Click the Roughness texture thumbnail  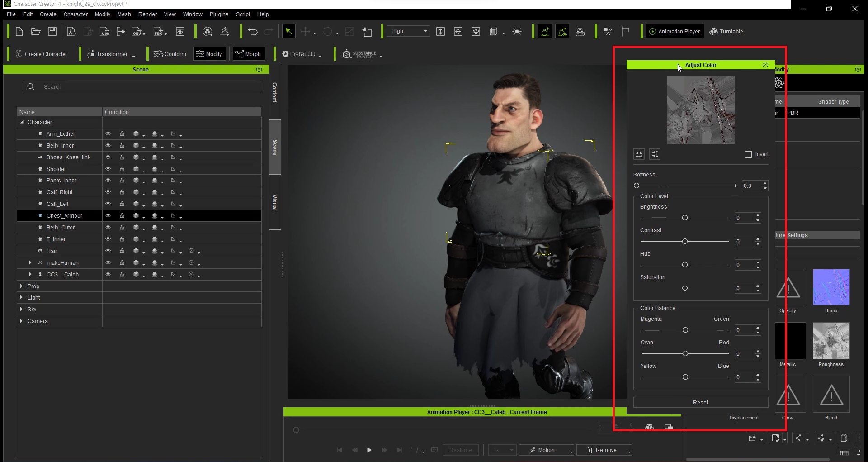(x=831, y=341)
